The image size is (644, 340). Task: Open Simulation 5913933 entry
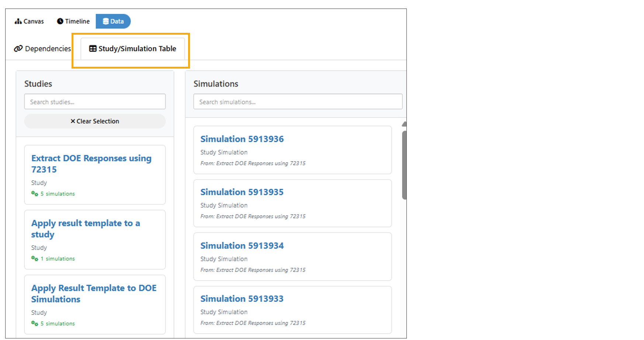pyautogui.click(x=242, y=299)
